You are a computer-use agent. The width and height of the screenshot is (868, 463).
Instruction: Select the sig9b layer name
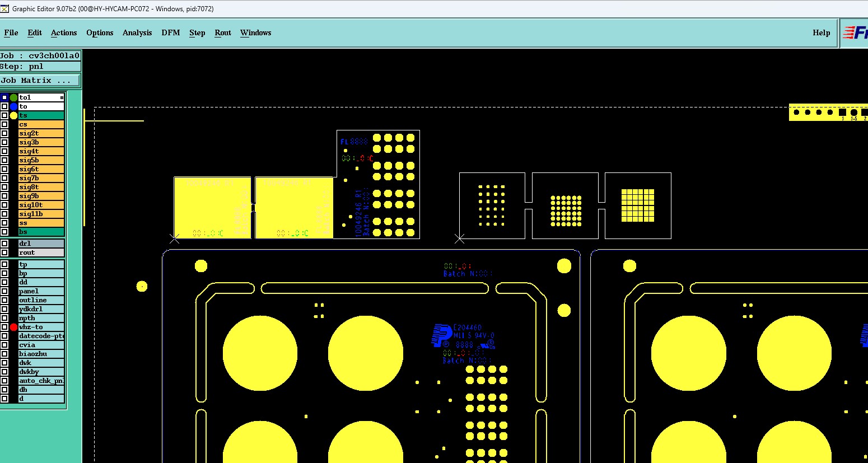[41, 196]
